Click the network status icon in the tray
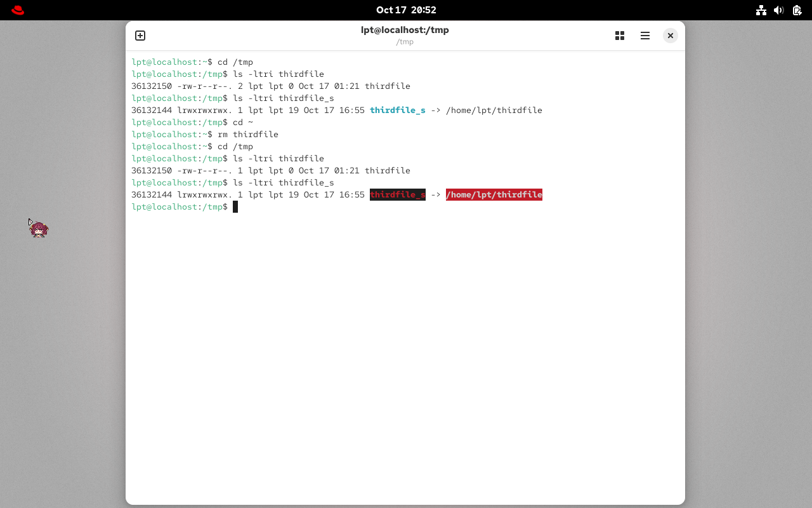Screen dimensions: 812x508 tap(761, 10)
